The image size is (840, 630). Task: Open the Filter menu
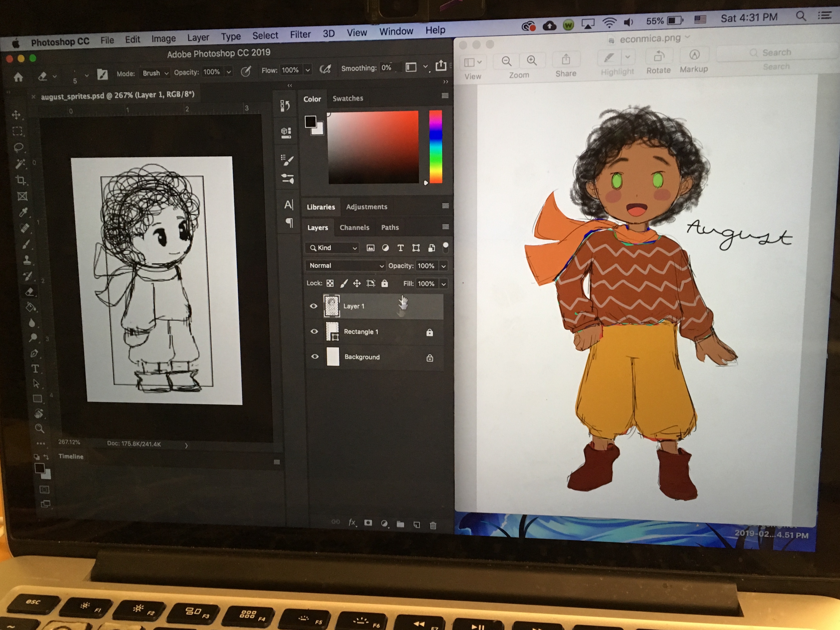300,35
